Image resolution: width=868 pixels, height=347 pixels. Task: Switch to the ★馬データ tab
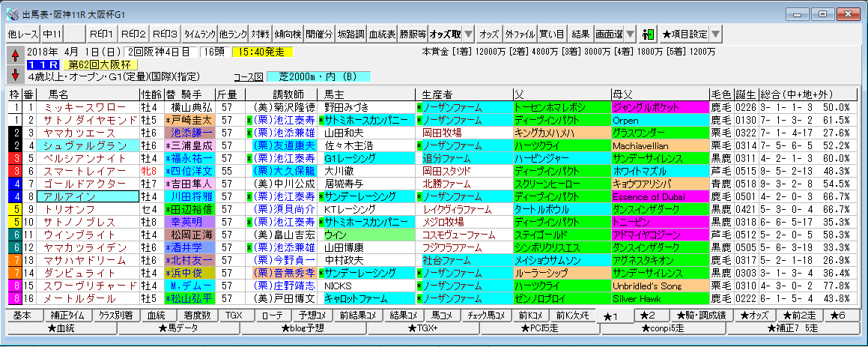(x=179, y=328)
